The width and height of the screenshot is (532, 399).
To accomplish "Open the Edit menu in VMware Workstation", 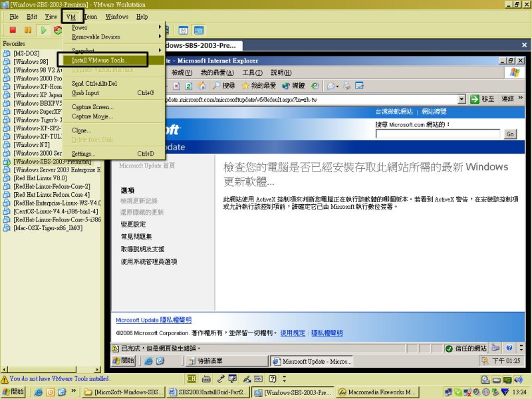I will pyautogui.click(x=32, y=17).
